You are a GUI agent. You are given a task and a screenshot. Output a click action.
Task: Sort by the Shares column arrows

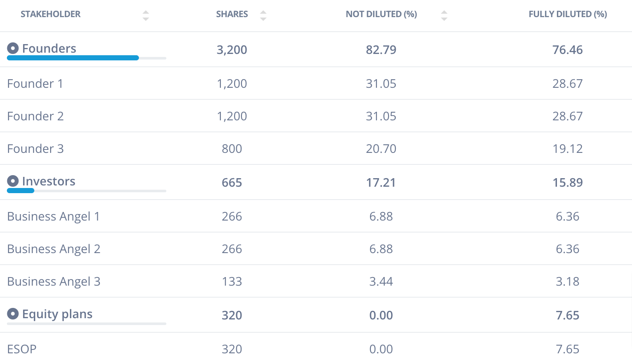point(263,16)
